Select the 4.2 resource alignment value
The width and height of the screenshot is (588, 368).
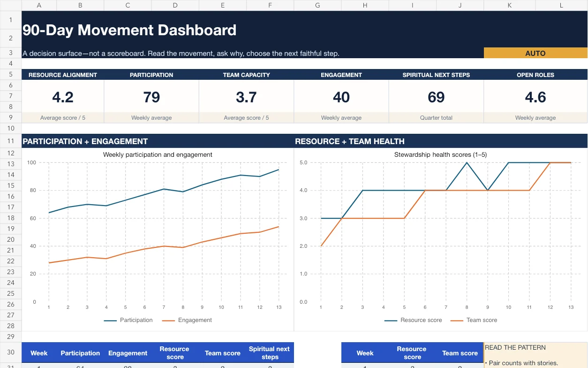[x=63, y=97]
